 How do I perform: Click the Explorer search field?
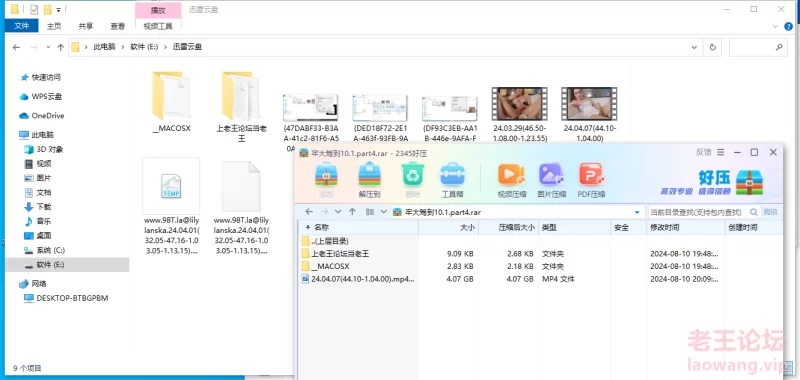click(757, 47)
